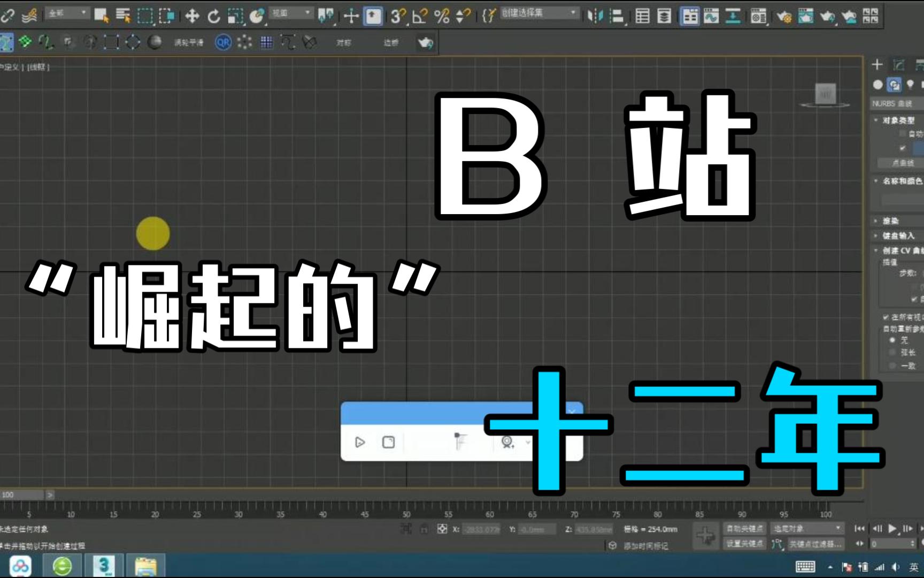Open the reference coordinate system 视图 dropdown
The width and height of the screenshot is (924, 578).
pos(291,13)
